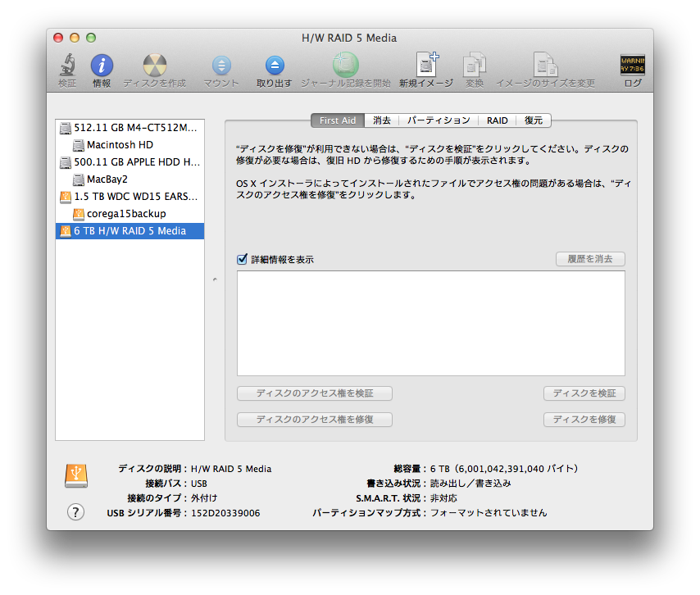Click the drive icon for 512.11 GB M4-CT512M

pyautogui.click(x=66, y=128)
